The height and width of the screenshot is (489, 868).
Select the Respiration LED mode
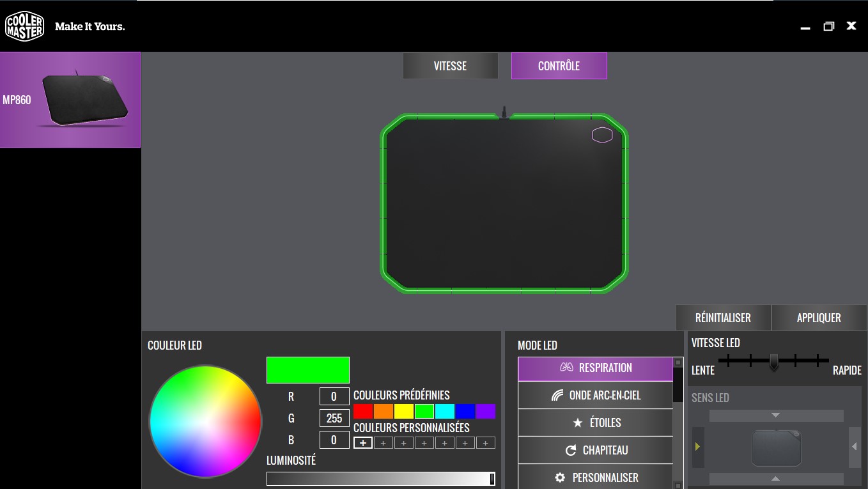click(x=595, y=368)
